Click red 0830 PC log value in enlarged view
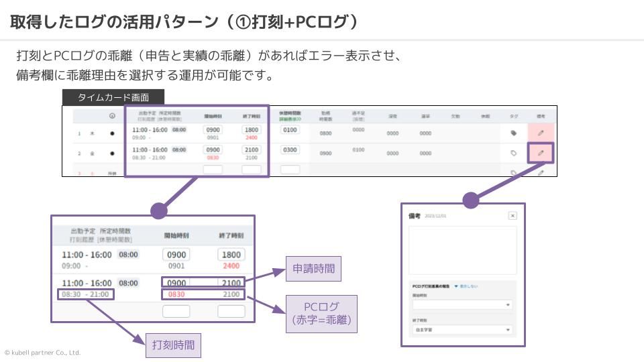Screen dimensions: 644x362 pyautogui.click(x=176, y=294)
